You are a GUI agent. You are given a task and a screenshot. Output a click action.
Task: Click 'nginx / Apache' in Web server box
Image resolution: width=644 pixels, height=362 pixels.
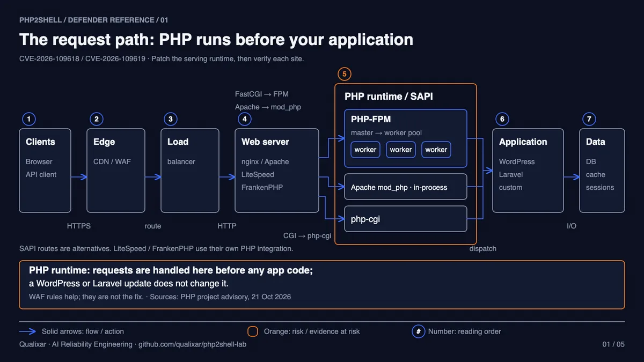265,161
